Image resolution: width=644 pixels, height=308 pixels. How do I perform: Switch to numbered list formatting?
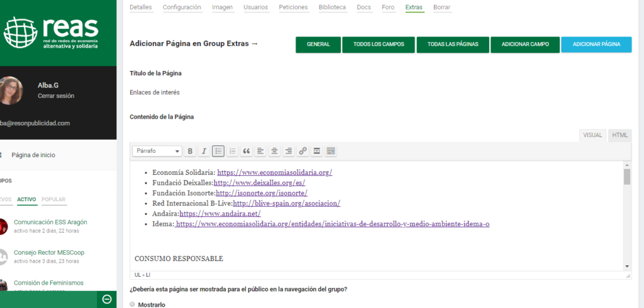click(232, 151)
